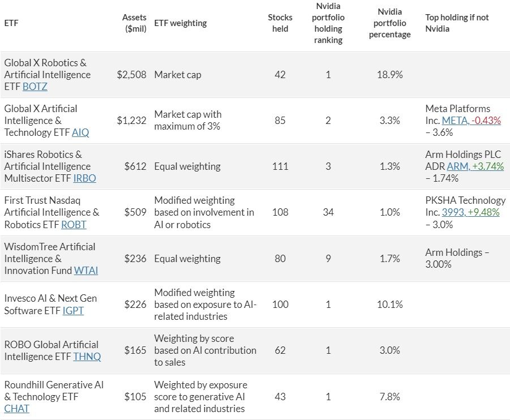
Task: Open the META stock link
Action: point(455,121)
